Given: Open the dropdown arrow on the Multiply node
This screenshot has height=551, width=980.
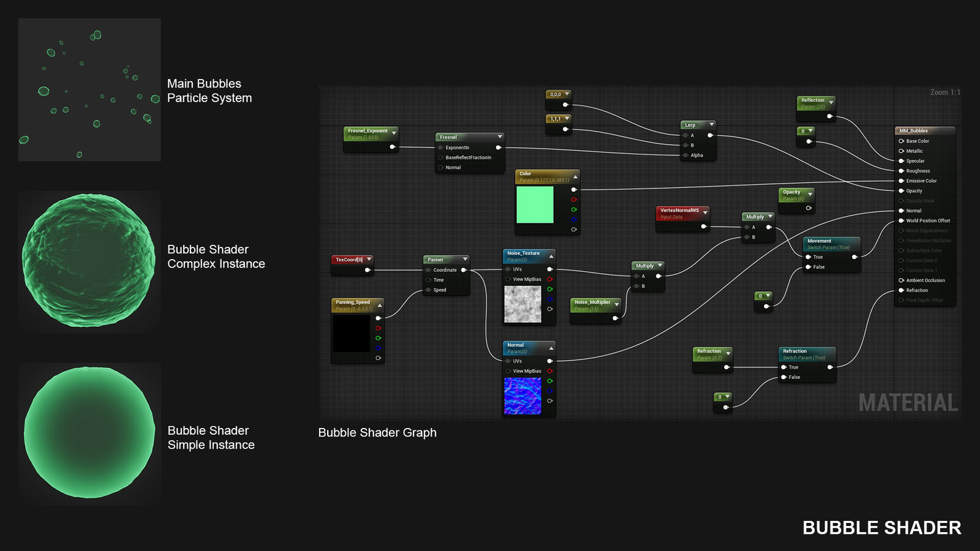Looking at the screenshot, I should point(771,215).
